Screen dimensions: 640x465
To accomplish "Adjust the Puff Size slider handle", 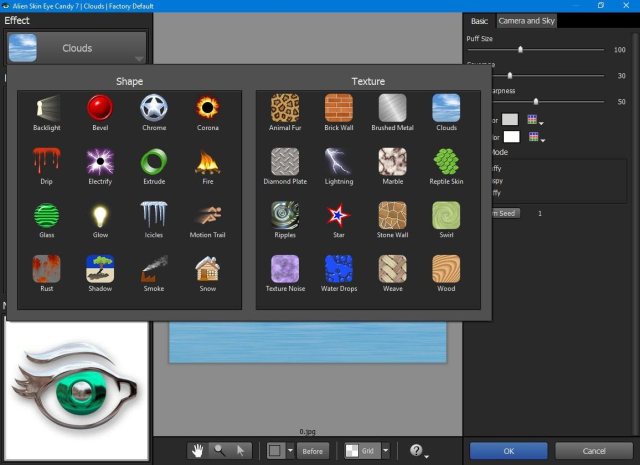I will click(x=520, y=49).
